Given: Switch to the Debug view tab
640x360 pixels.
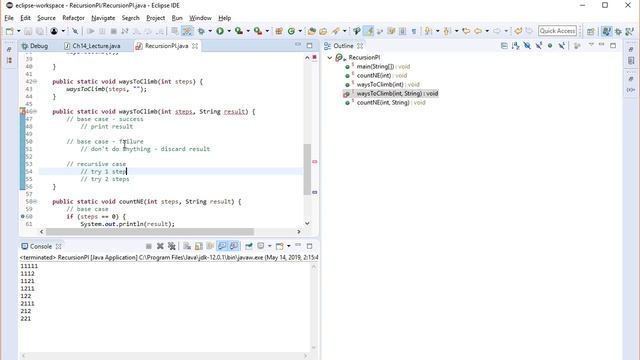Looking at the screenshot, I should coord(35,46).
